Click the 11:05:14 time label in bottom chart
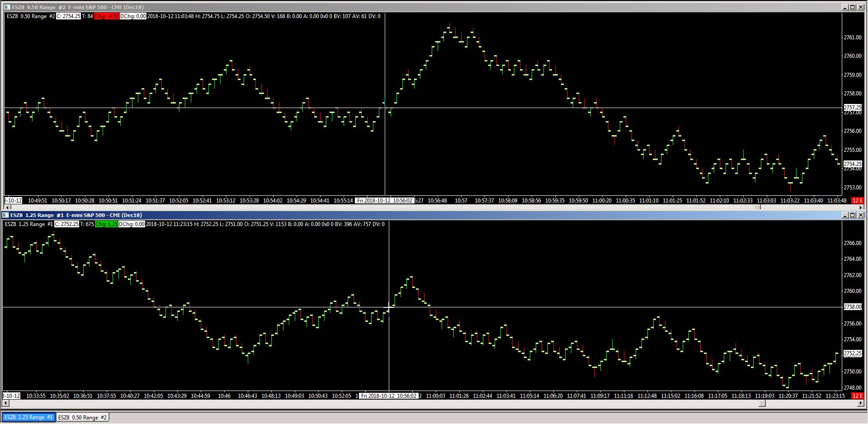 tap(529, 396)
